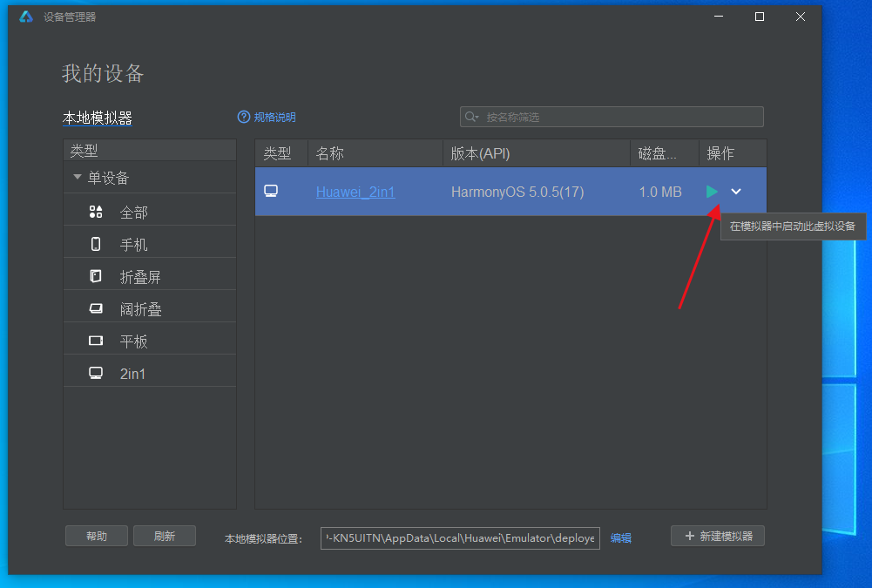Viewport: 872px width, 588px height.
Task: Click 编辑 to change emulator location
Action: [x=620, y=538]
